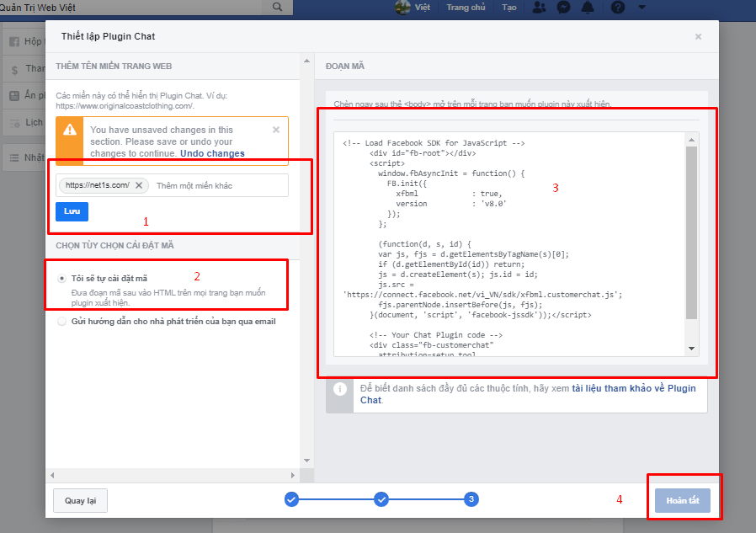The image size is (756, 533).
Task: Open the Messenger icon in top bar
Action: click(563, 8)
